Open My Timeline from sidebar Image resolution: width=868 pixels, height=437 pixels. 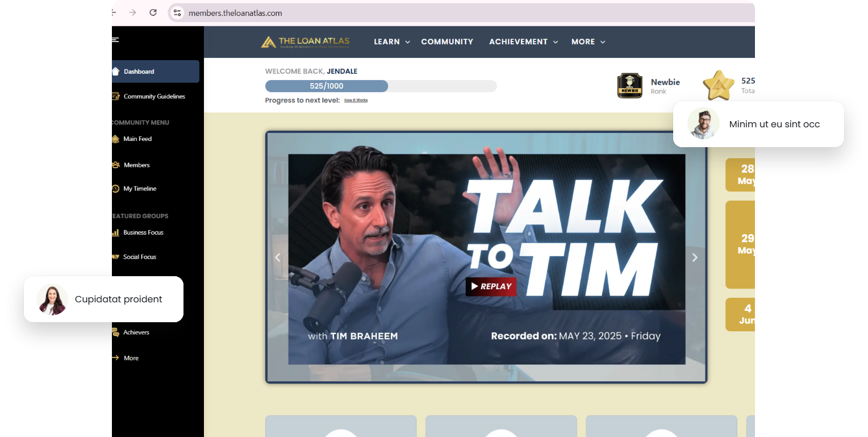pos(140,189)
